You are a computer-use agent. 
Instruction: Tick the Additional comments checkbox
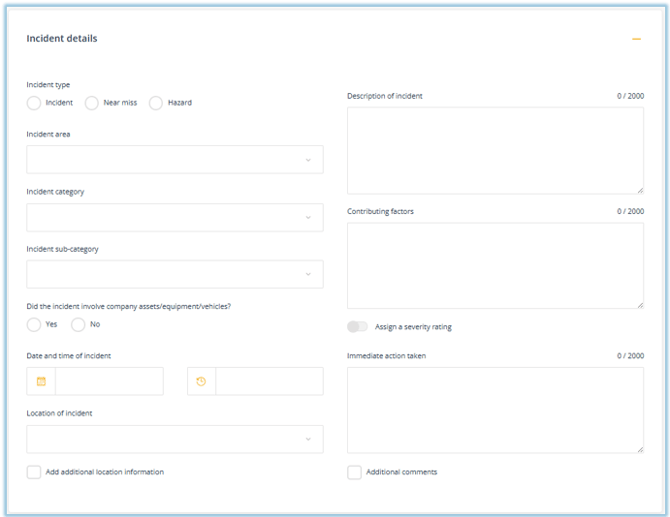[x=354, y=472]
